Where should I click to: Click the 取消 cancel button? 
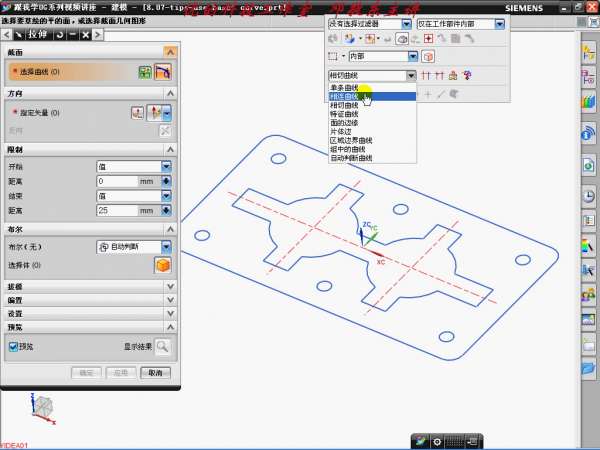point(155,373)
